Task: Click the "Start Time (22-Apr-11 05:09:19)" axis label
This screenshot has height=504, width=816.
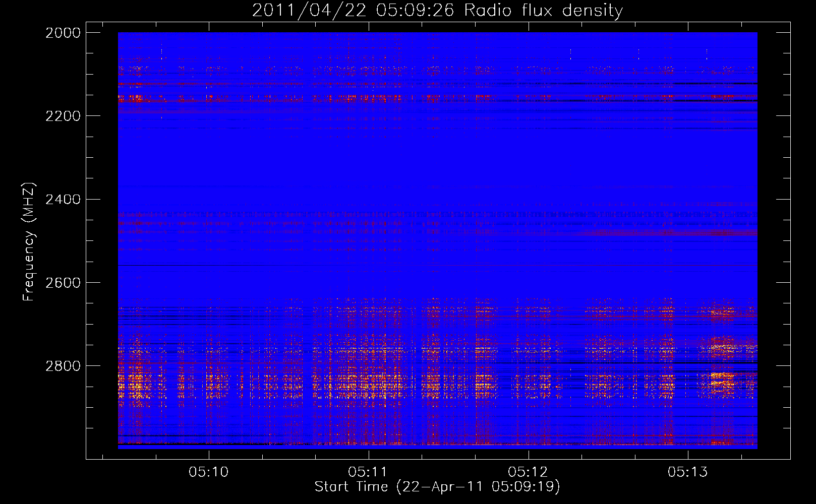Action: coord(437,487)
